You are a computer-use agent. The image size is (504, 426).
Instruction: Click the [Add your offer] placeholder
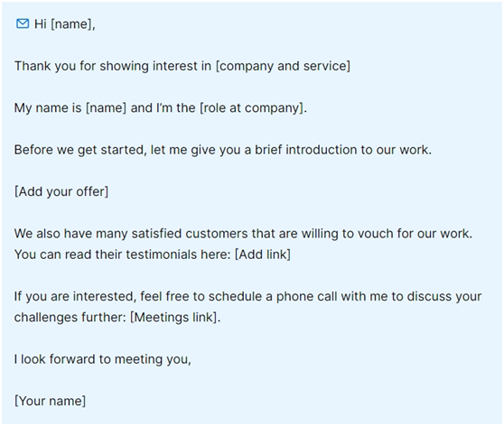(x=61, y=191)
